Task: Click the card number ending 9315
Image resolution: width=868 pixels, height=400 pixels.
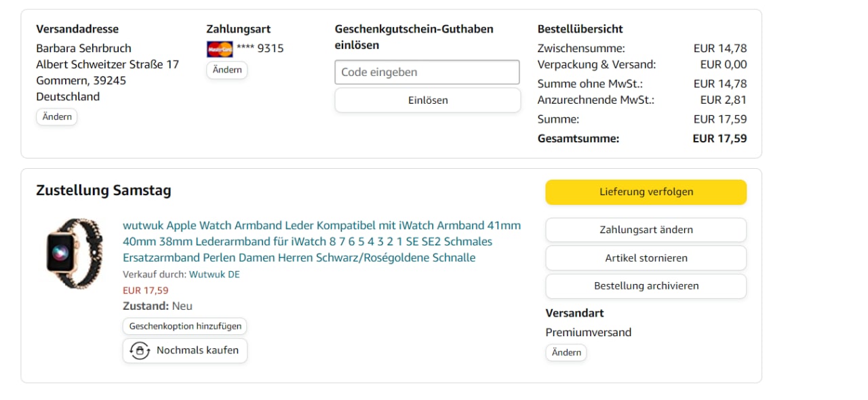Action: [x=260, y=49]
